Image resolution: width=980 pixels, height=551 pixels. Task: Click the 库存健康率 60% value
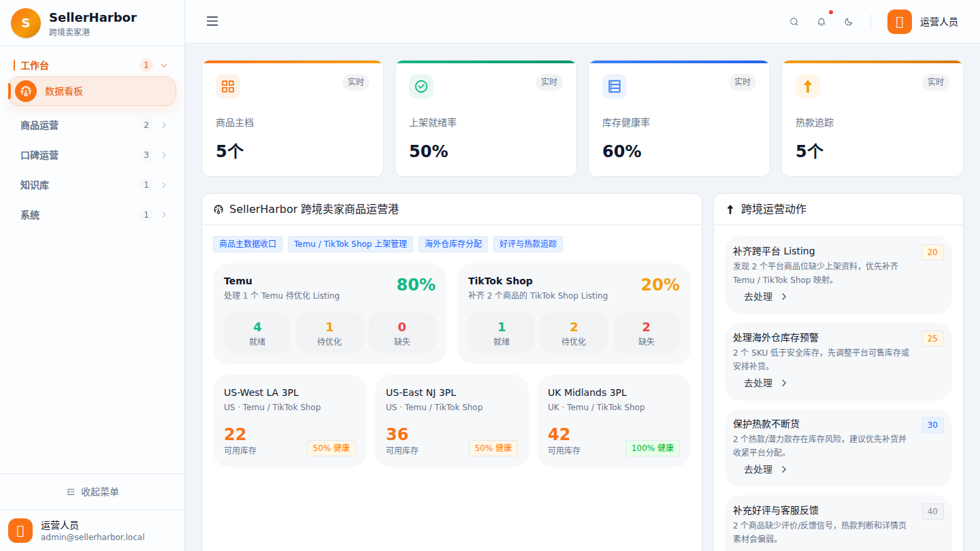point(622,151)
